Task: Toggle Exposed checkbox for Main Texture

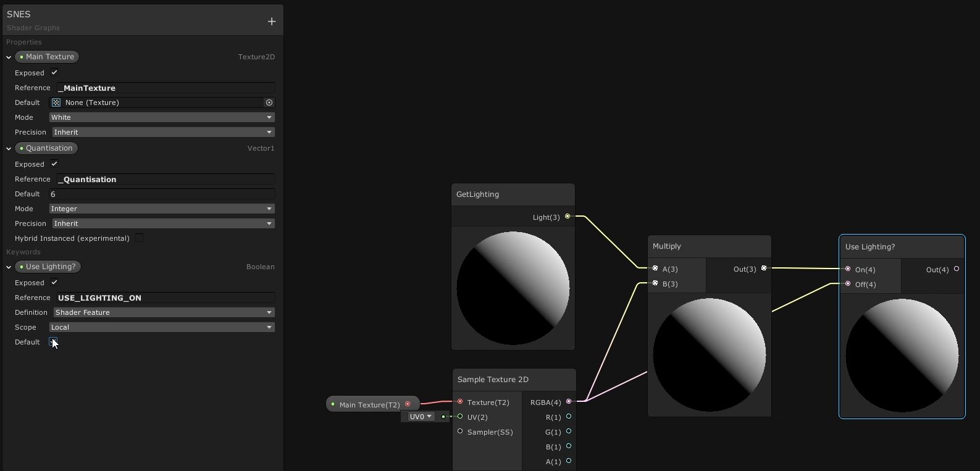Action: (54, 73)
